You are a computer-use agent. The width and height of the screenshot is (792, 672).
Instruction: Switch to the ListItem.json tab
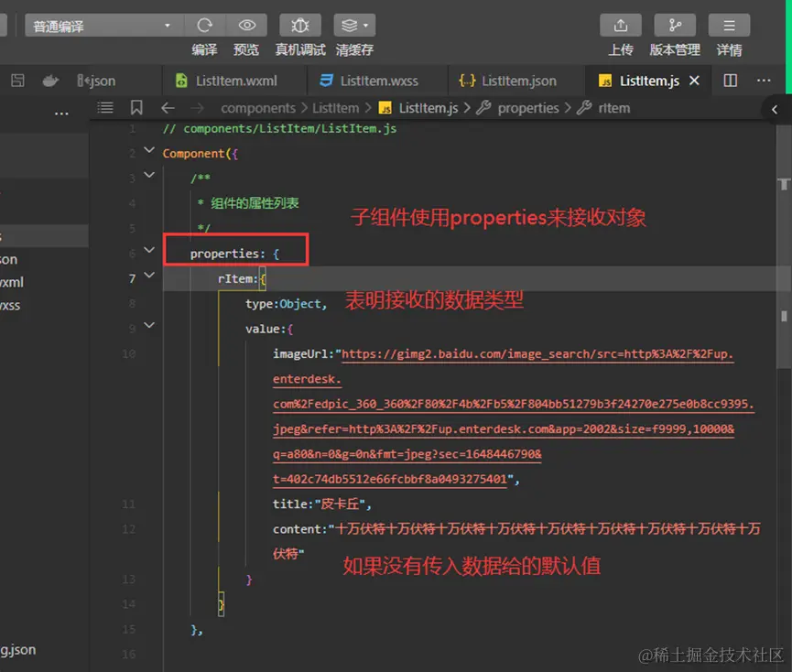pos(516,81)
